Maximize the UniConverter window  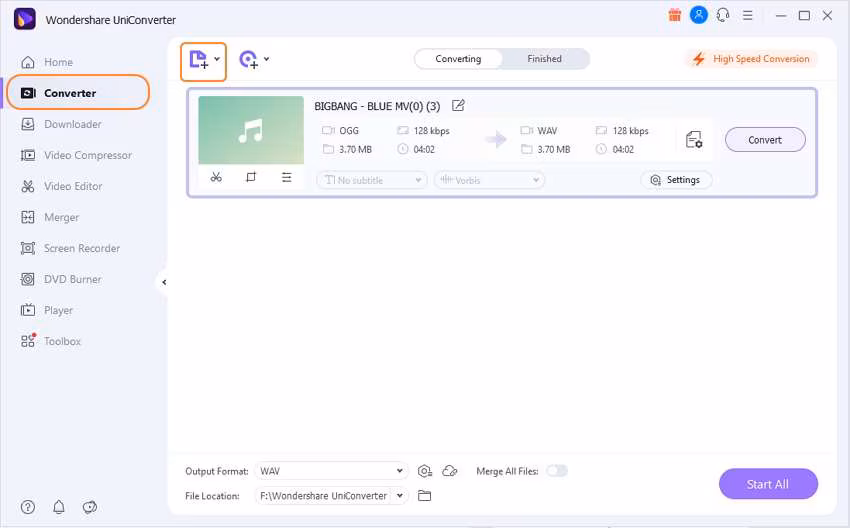[804, 16]
